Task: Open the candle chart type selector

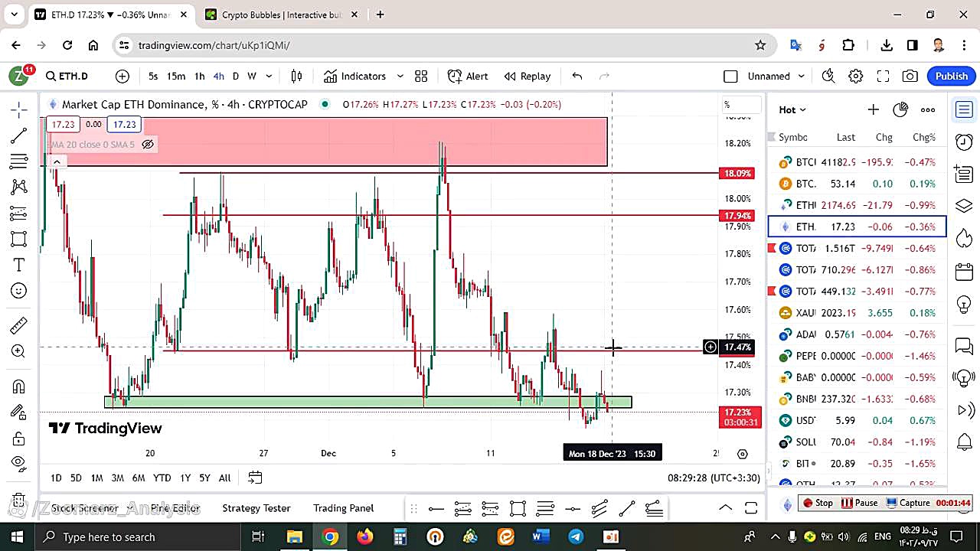Action: coord(296,76)
